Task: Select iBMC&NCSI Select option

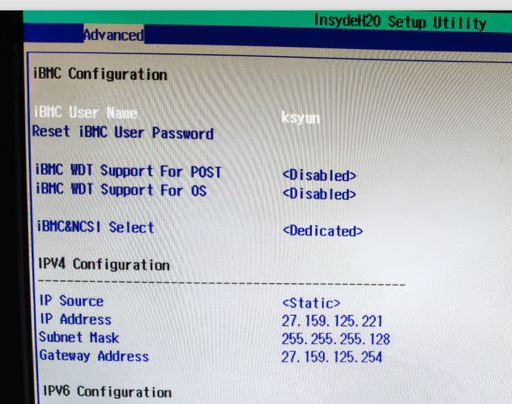Action: tap(95, 227)
